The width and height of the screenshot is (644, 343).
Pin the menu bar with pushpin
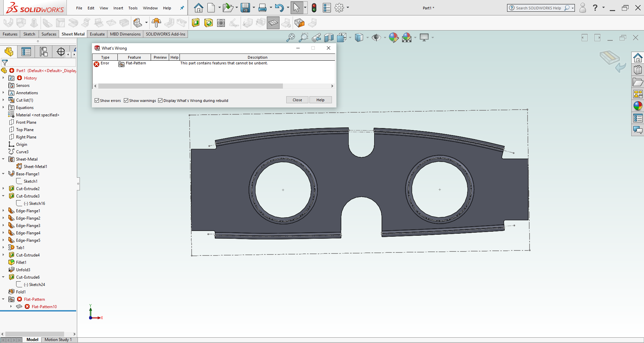pos(182,8)
